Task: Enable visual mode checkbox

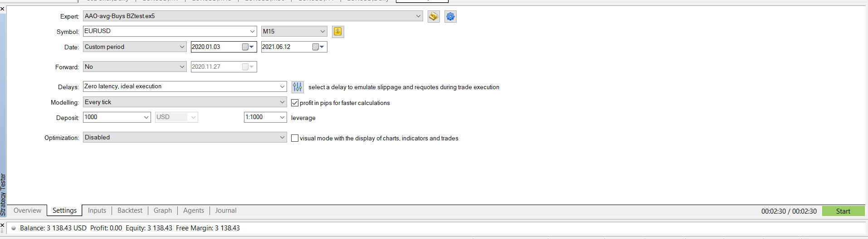Action: pos(295,139)
